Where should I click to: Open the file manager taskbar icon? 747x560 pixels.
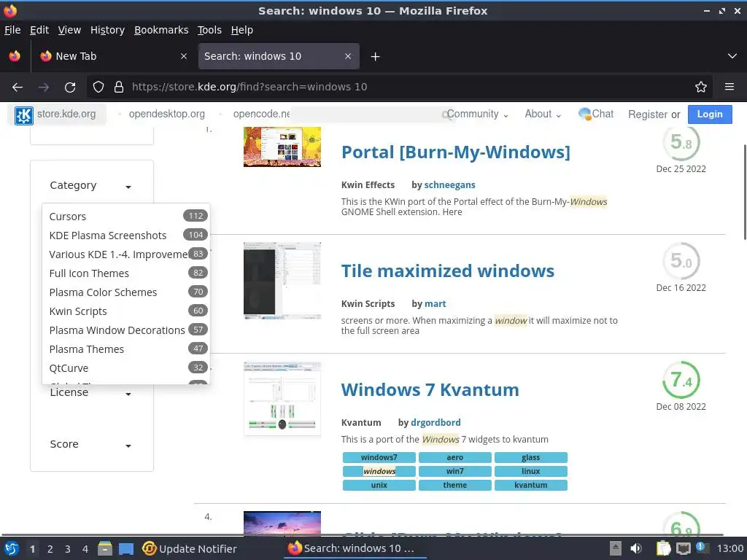pyautogui.click(x=105, y=548)
